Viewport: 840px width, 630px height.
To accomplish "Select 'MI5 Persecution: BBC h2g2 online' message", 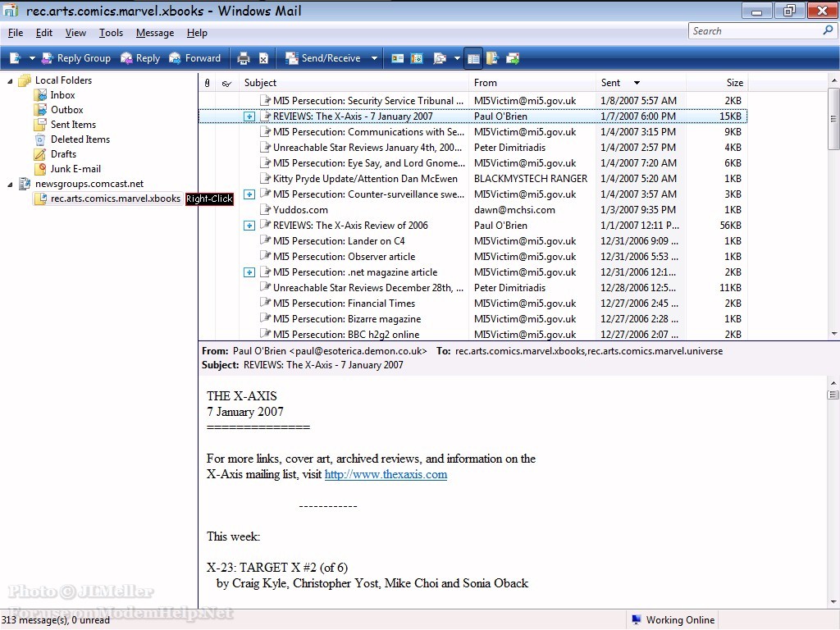I will point(473,334).
